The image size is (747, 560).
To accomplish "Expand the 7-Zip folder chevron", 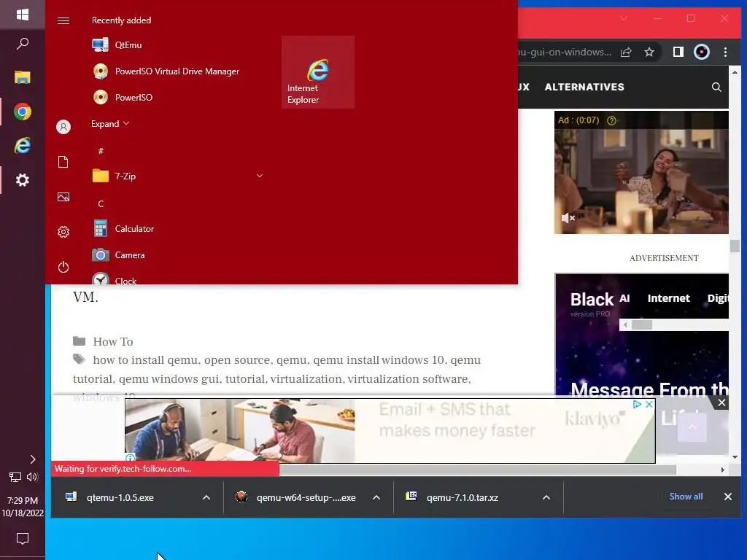I will coord(260,176).
